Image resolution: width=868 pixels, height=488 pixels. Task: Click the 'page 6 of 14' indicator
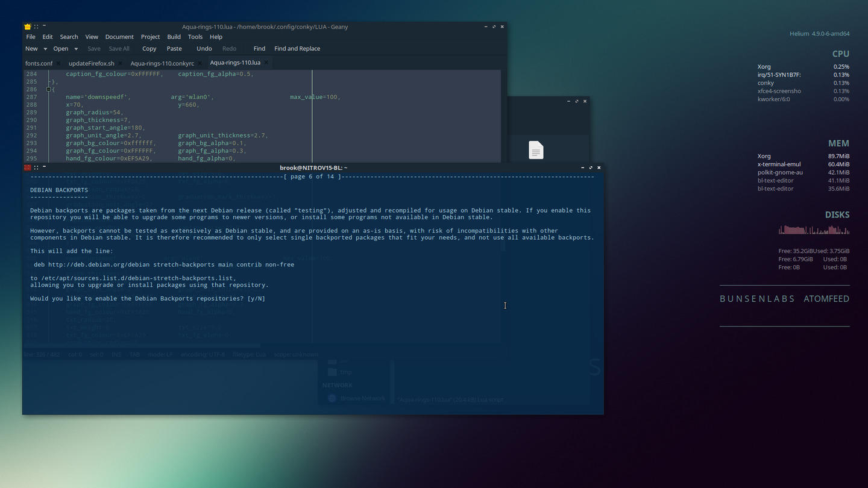(x=313, y=177)
